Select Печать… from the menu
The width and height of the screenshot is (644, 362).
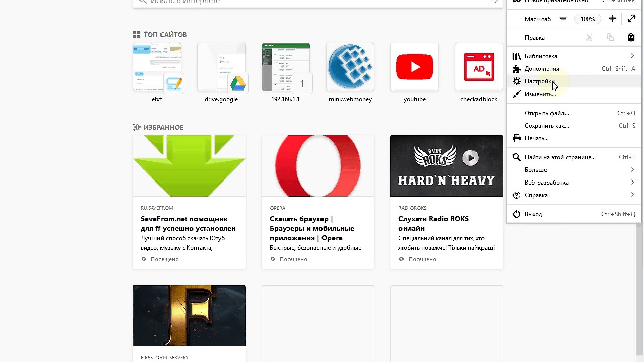pyautogui.click(x=574, y=138)
